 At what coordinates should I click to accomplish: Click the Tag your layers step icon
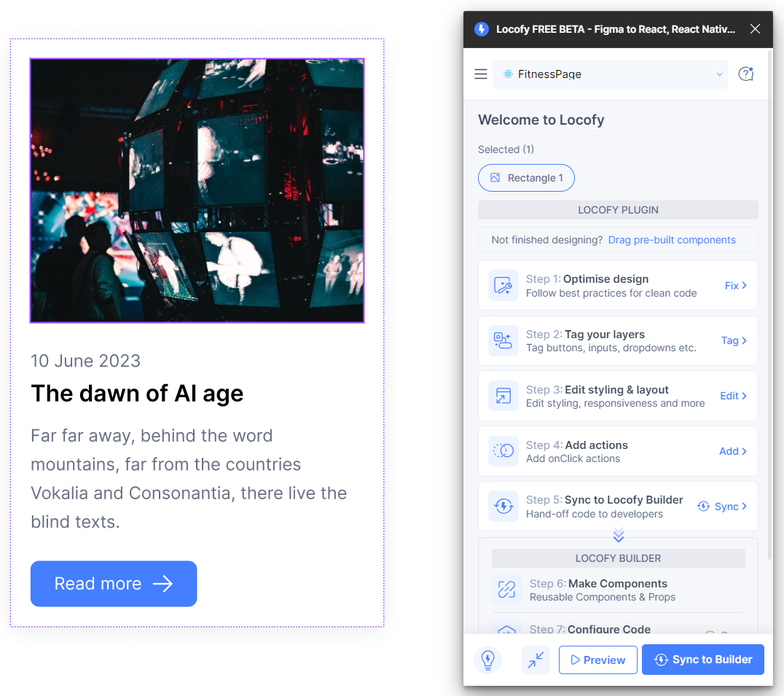point(503,340)
